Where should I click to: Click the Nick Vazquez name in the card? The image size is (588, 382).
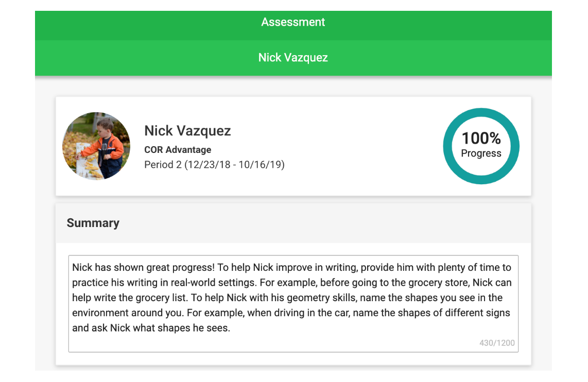pyautogui.click(x=187, y=131)
